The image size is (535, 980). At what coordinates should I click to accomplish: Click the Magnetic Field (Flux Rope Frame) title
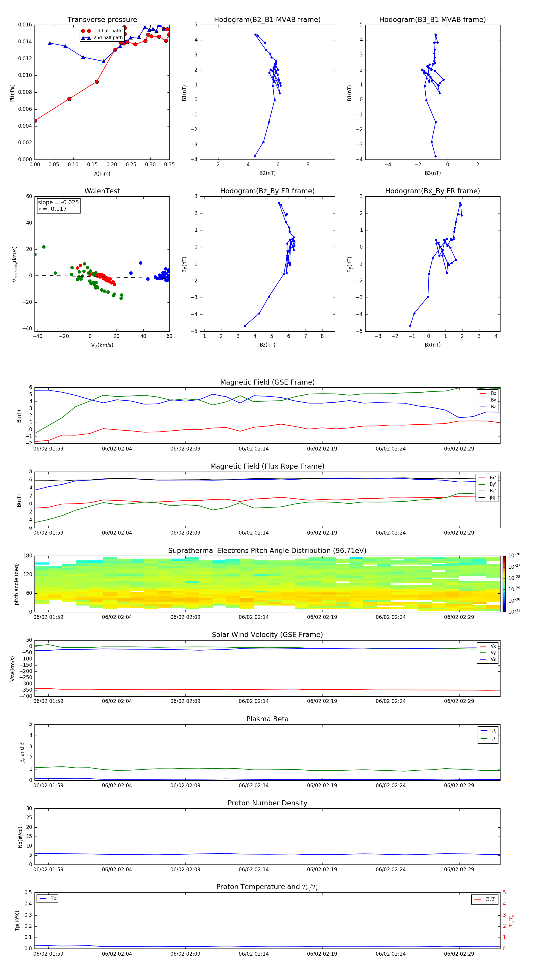[x=267, y=467]
